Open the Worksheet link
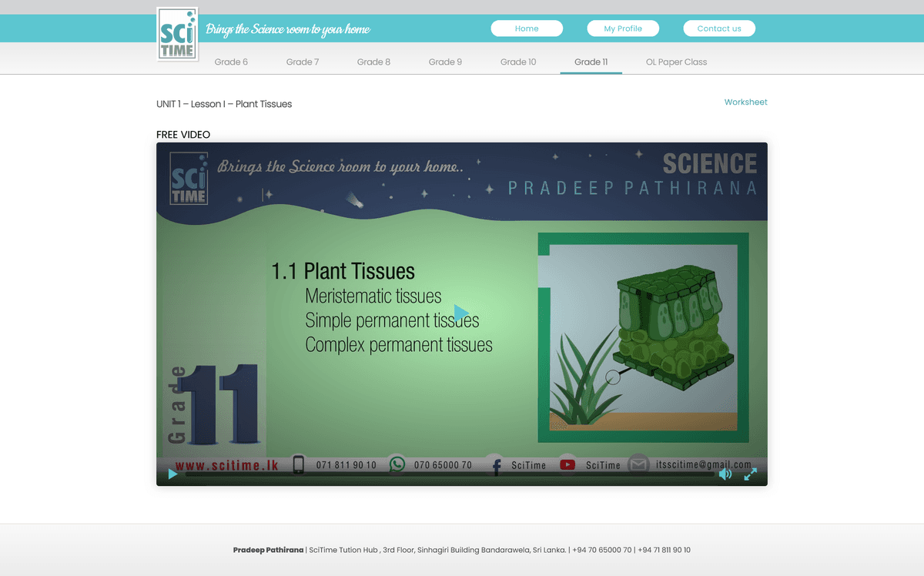Viewport: 924px width, 576px height. pos(745,101)
